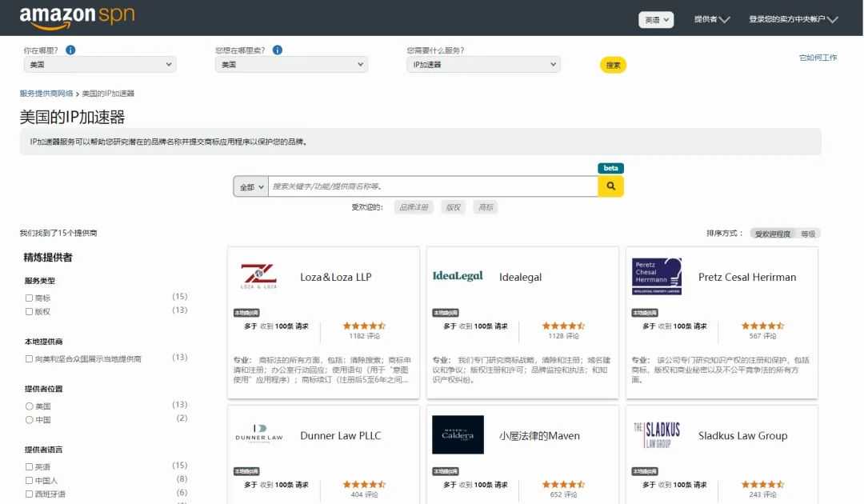Image resolution: width=864 pixels, height=504 pixels.
Task: Click the yellow 搜索 button
Action: click(x=613, y=65)
